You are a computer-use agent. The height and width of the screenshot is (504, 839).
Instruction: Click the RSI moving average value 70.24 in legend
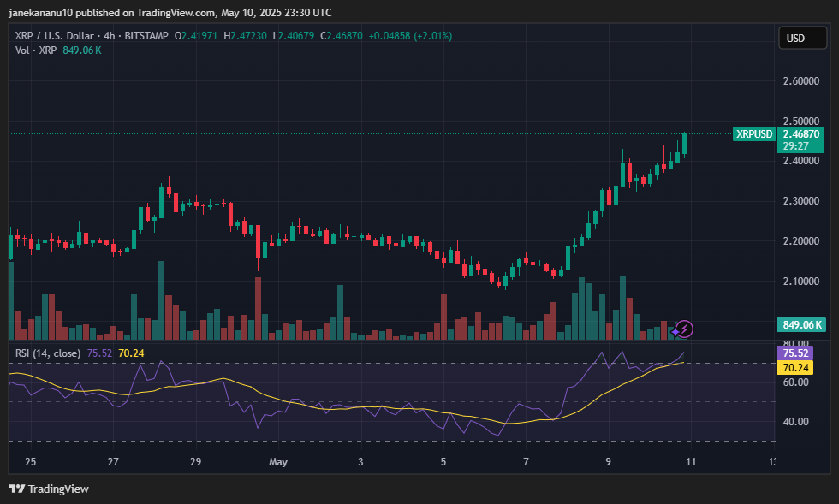(131, 353)
